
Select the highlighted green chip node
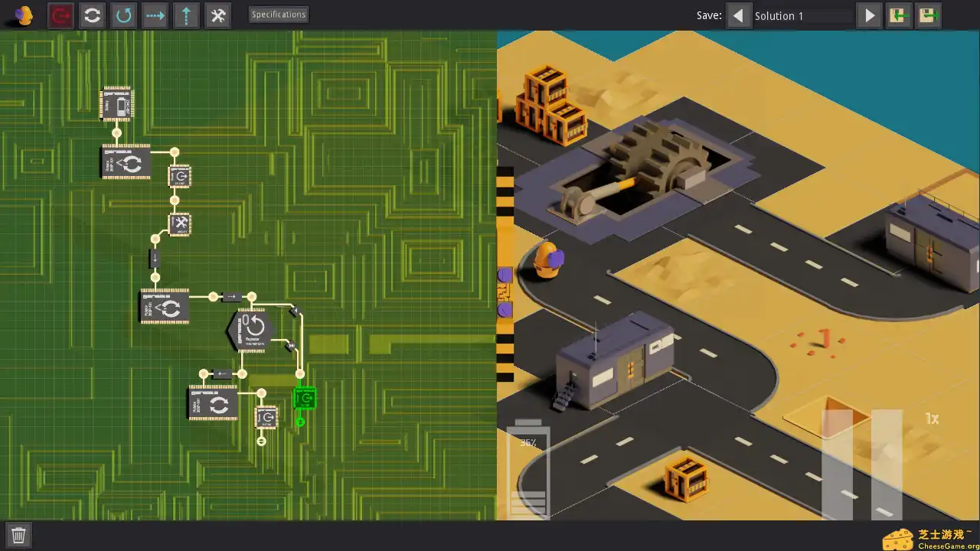[305, 399]
